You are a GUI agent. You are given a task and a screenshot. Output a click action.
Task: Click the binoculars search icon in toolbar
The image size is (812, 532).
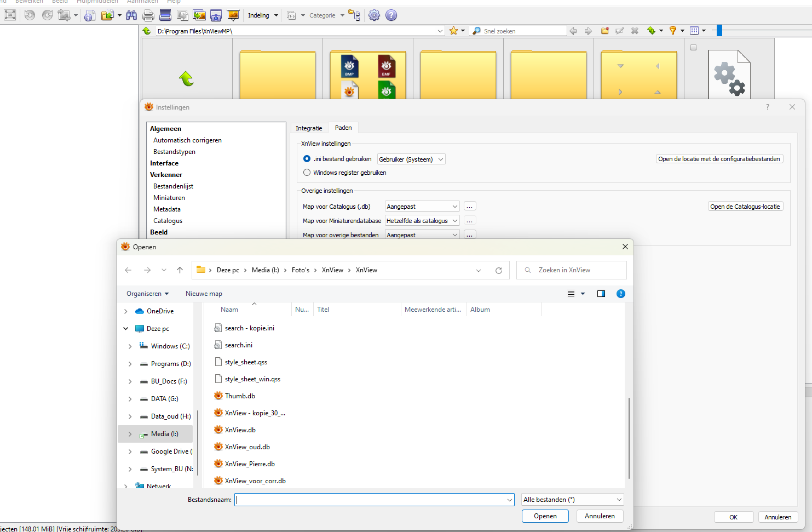(x=131, y=15)
